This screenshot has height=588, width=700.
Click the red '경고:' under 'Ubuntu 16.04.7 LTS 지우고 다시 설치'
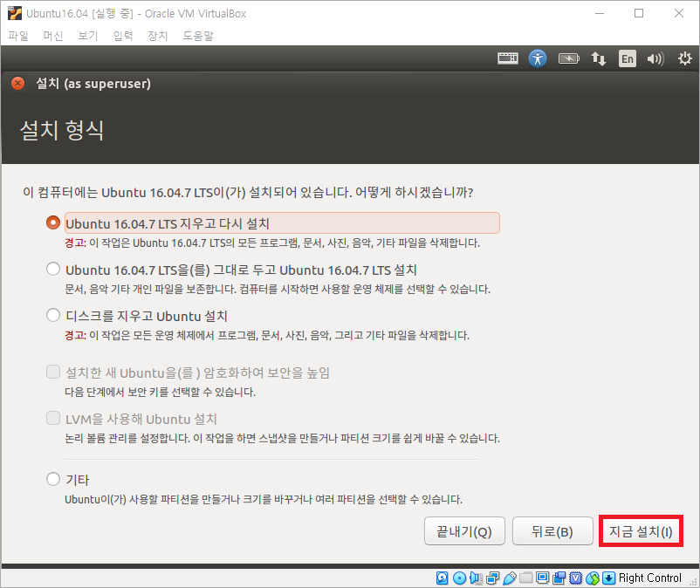click(x=75, y=243)
